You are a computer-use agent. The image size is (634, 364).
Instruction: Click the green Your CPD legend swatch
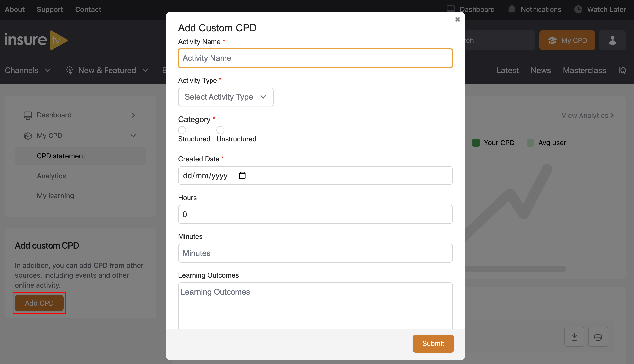click(476, 142)
